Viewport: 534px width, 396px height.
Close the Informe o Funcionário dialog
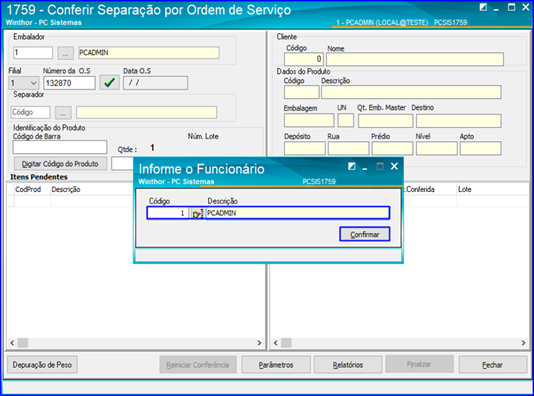[394, 166]
